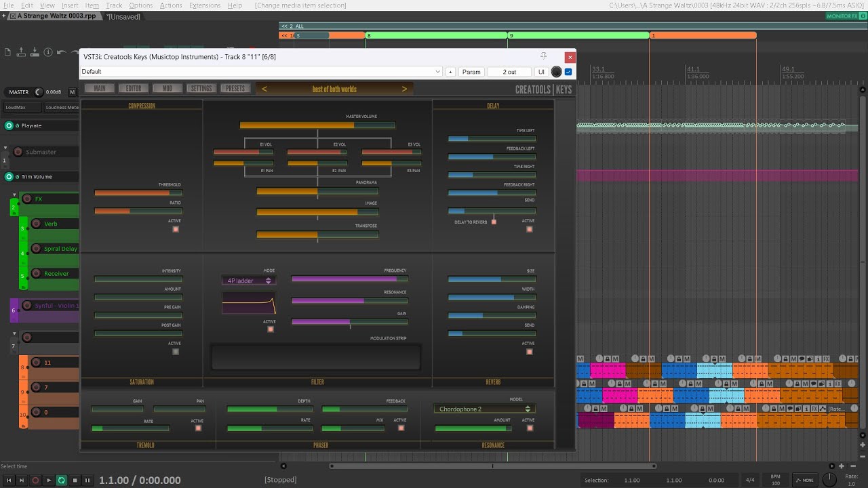Open filter Mode 4P ladder dropdown
The width and height of the screenshot is (868, 488).
(249, 281)
